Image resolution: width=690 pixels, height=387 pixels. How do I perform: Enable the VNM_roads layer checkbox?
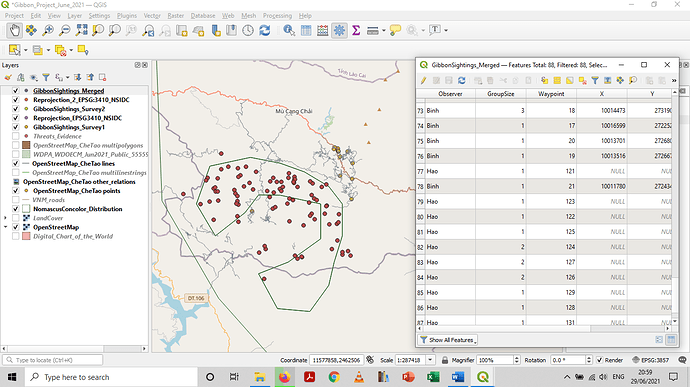pos(15,200)
